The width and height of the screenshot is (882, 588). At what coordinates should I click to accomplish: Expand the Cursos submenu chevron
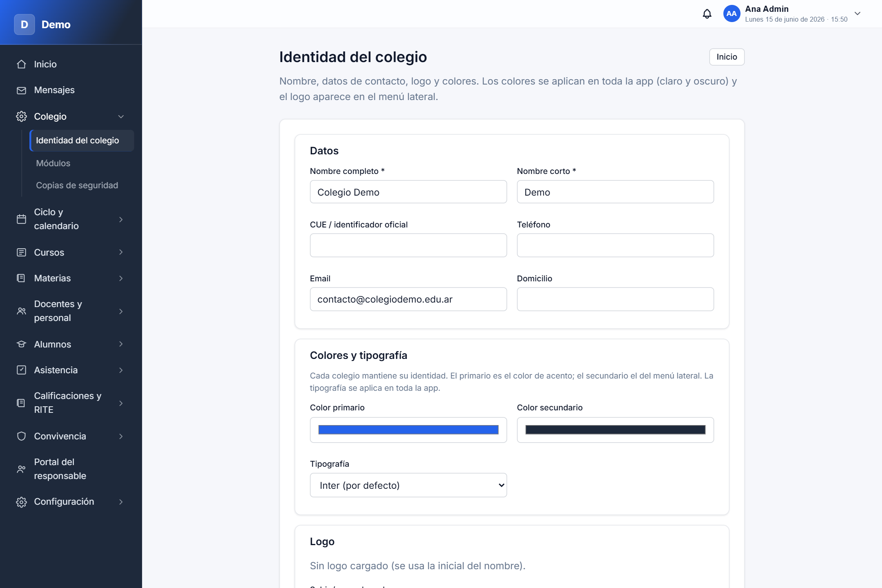point(121,252)
